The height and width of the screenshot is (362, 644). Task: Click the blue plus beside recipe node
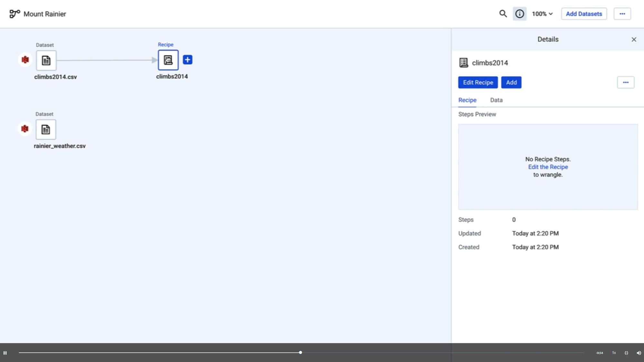pos(187,60)
